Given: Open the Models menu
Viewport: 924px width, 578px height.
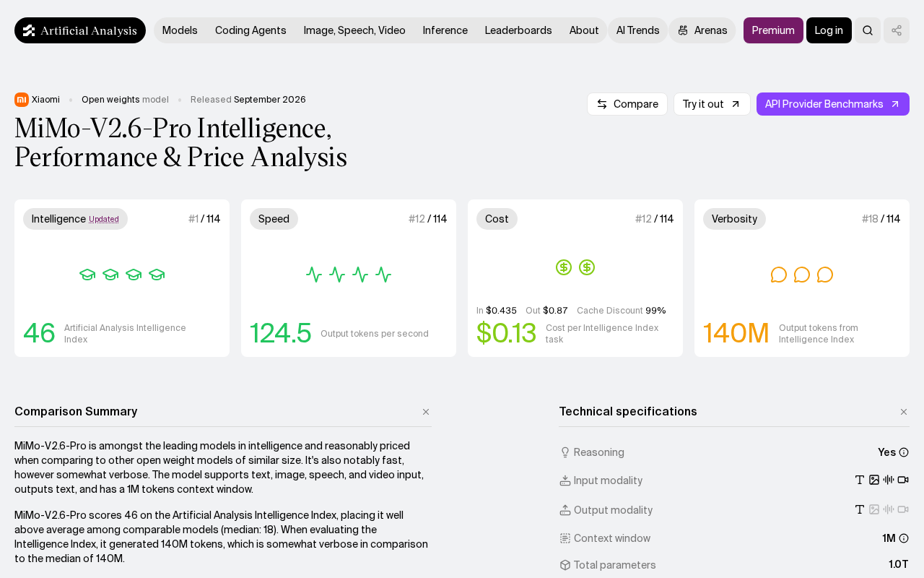Looking at the screenshot, I should [x=180, y=30].
